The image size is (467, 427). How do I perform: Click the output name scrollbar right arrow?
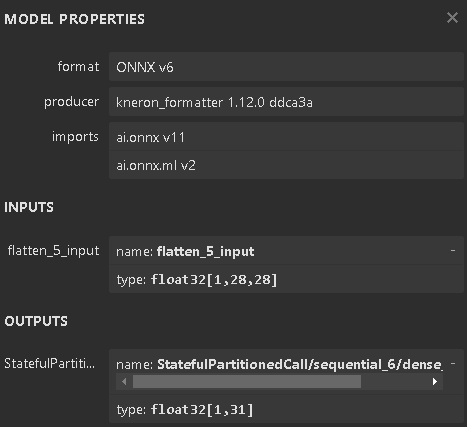coord(435,382)
